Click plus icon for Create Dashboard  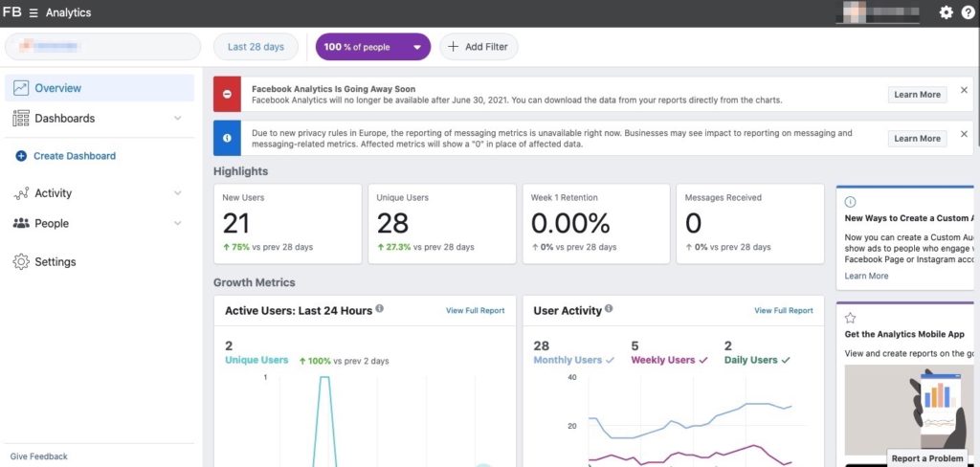tap(21, 156)
